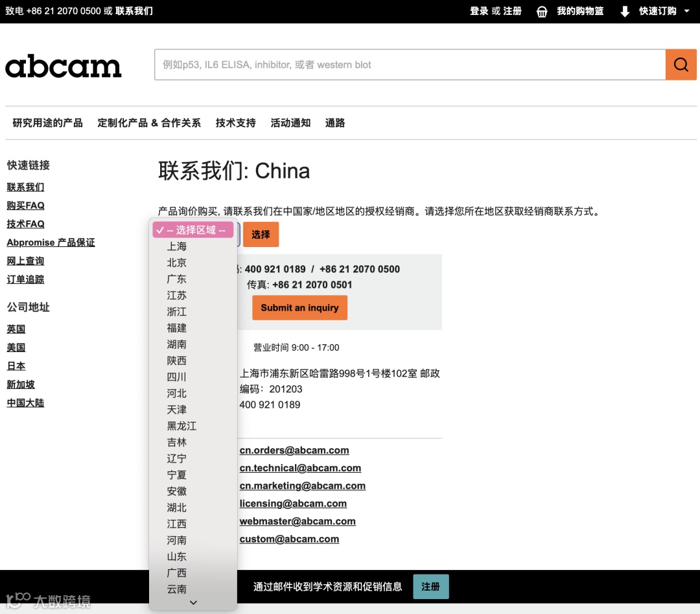Click 注册 in the top bar
The width and height of the screenshot is (700, 614).
point(513,11)
